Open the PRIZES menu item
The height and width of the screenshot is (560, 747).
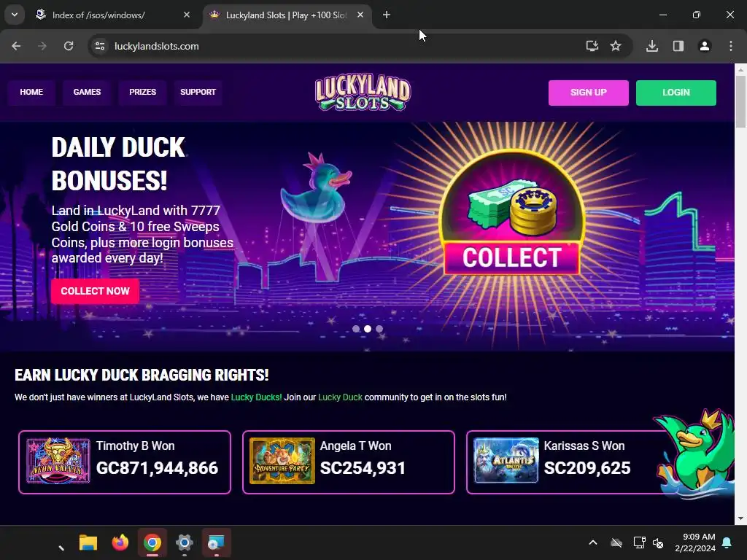tap(142, 92)
